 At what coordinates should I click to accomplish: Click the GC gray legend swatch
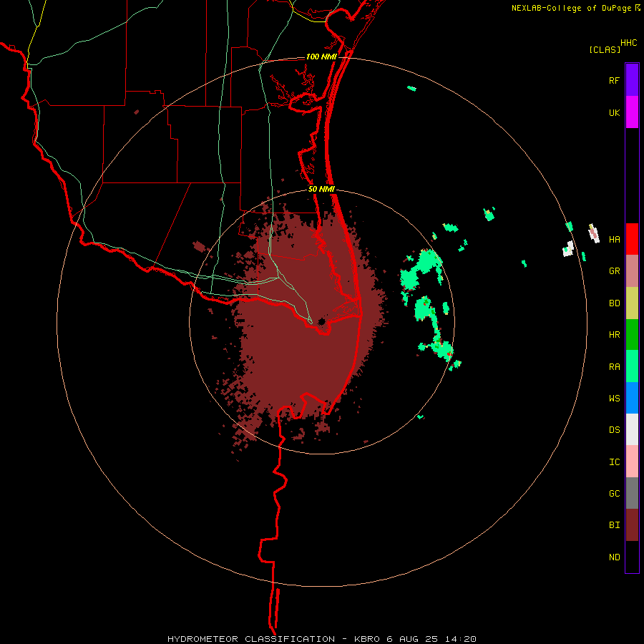(x=632, y=493)
